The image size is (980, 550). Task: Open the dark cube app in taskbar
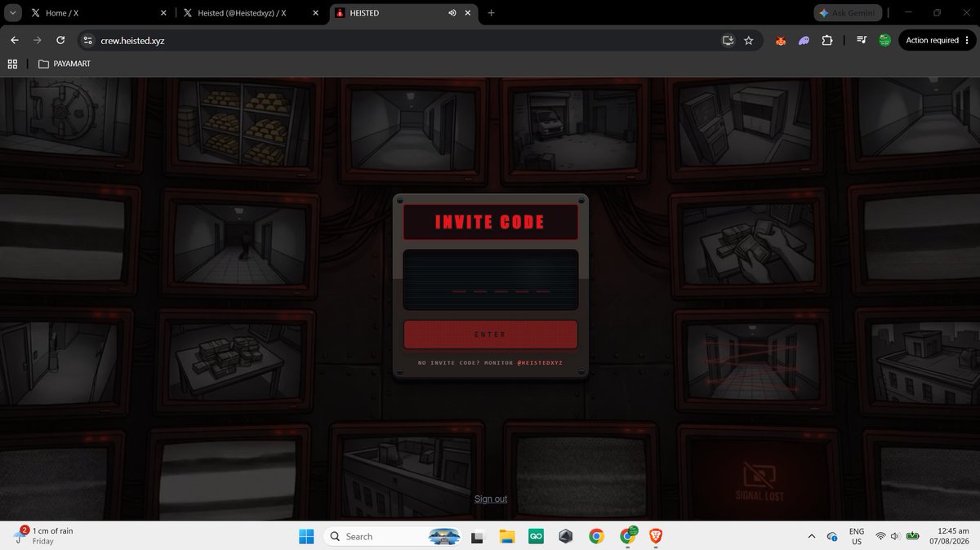coord(566,536)
